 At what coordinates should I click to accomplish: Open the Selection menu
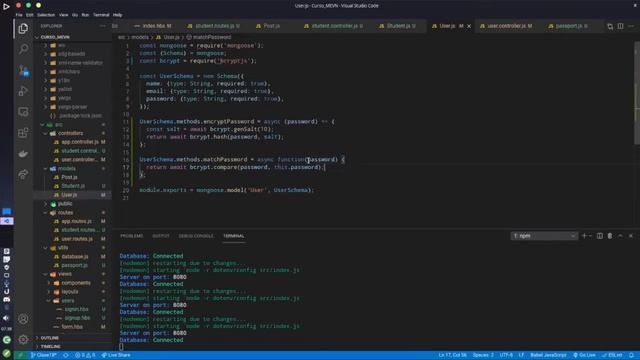tap(46, 15)
